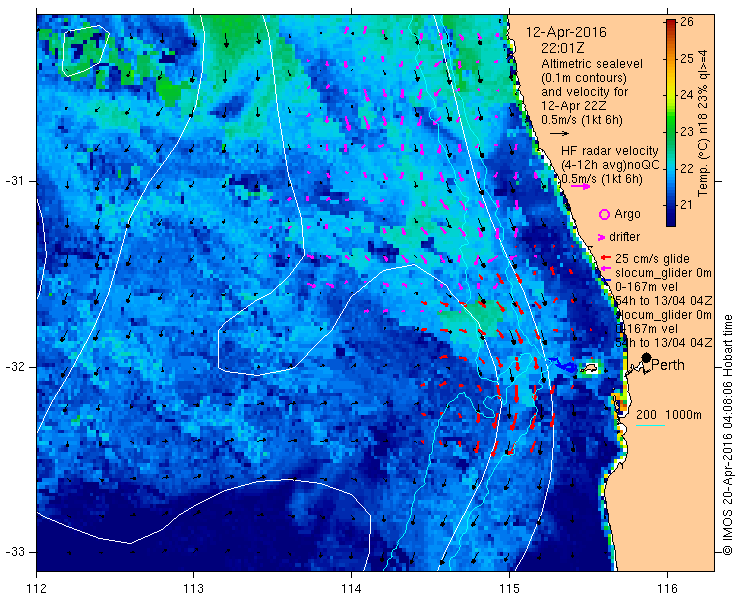The image size is (740, 600).
Task: Click the colorbar value 22
Action: click(x=687, y=169)
